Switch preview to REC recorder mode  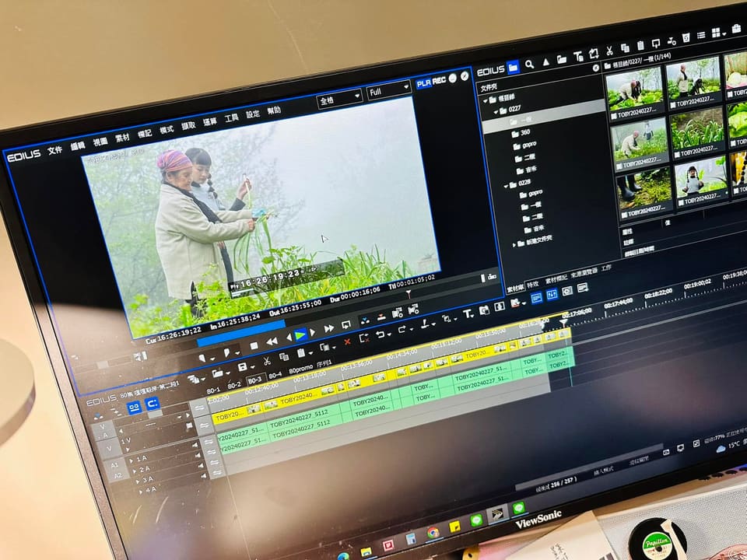439,80
